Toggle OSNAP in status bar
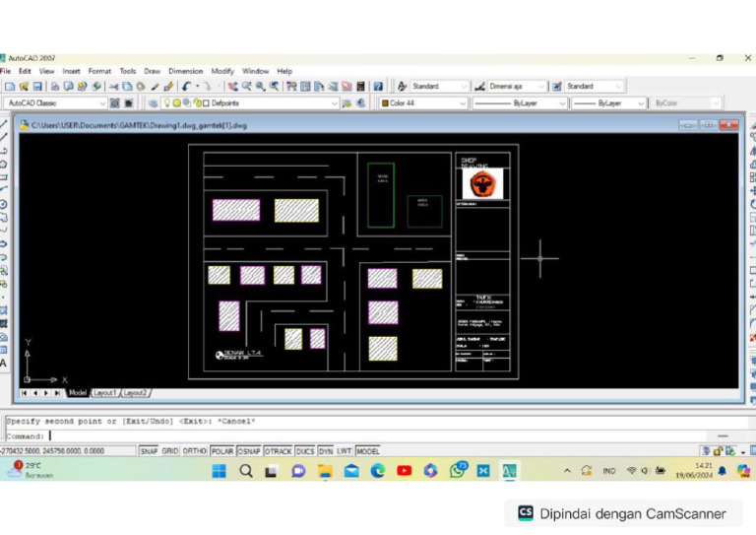This screenshot has width=756, height=535. click(249, 451)
